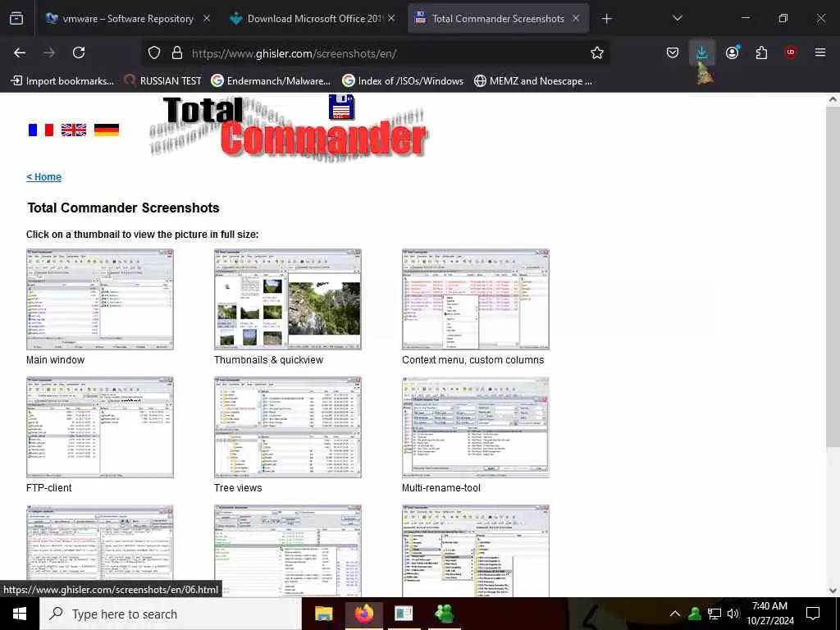Close the vmware Software Repository tab
The height and width of the screenshot is (630, 840).
(x=207, y=18)
